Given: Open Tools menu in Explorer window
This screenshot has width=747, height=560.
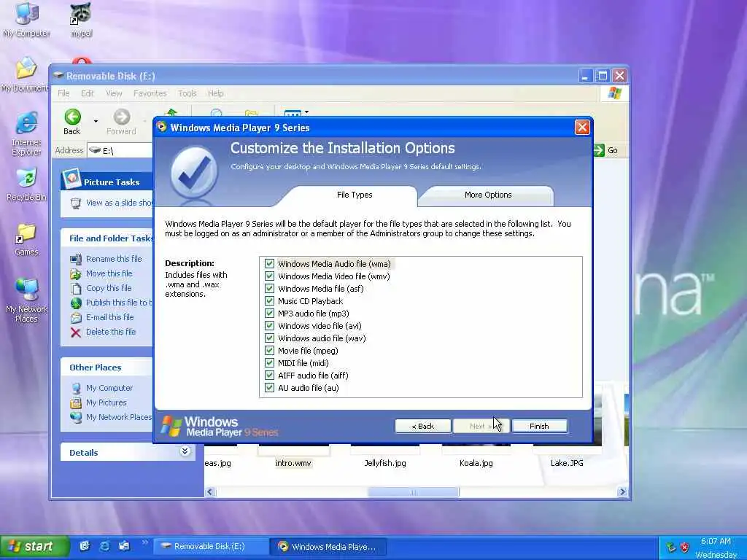Looking at the screenshot, I should tap(187, 93).
